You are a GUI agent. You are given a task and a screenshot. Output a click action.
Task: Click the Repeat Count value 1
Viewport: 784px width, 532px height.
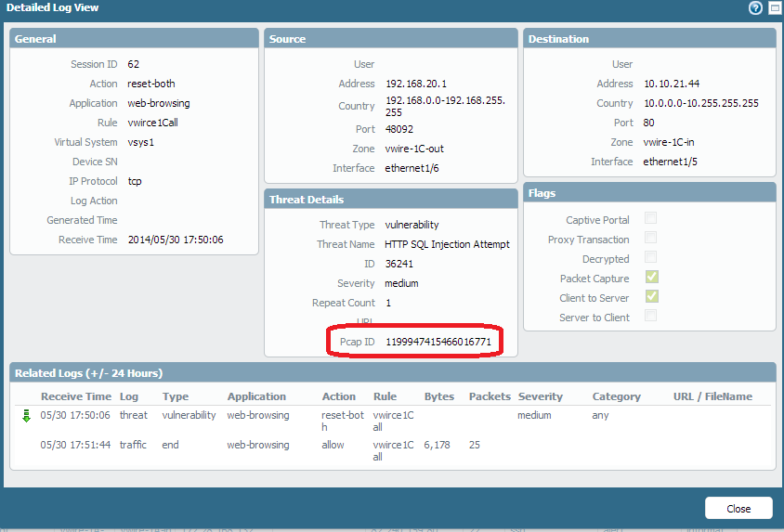[x=388, y=303]
